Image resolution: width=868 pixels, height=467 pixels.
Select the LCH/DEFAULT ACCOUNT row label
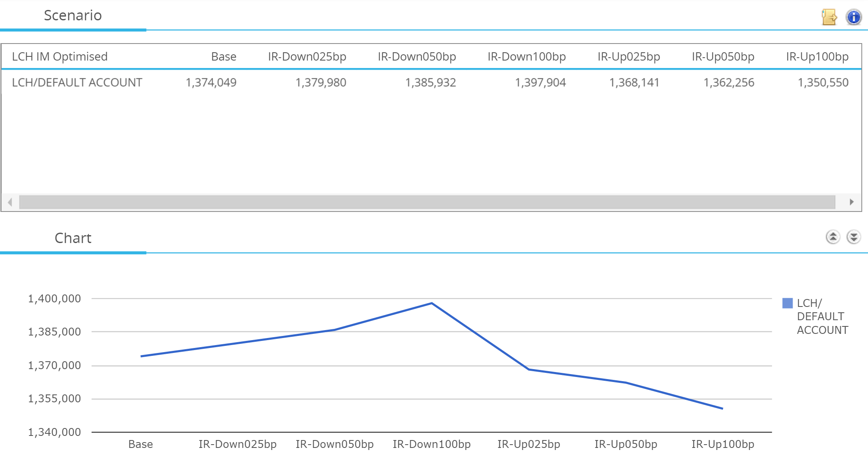(x=77, y=83)
